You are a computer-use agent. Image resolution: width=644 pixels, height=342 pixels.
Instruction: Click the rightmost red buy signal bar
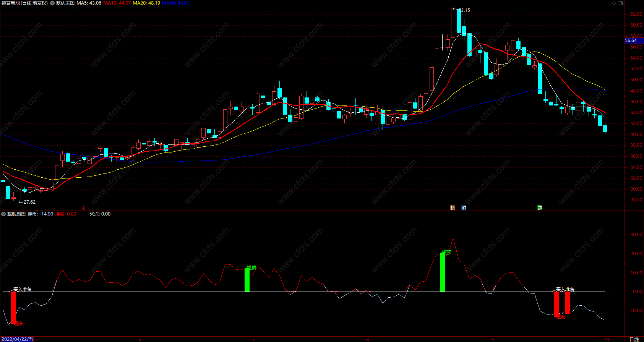coord(567,303)
